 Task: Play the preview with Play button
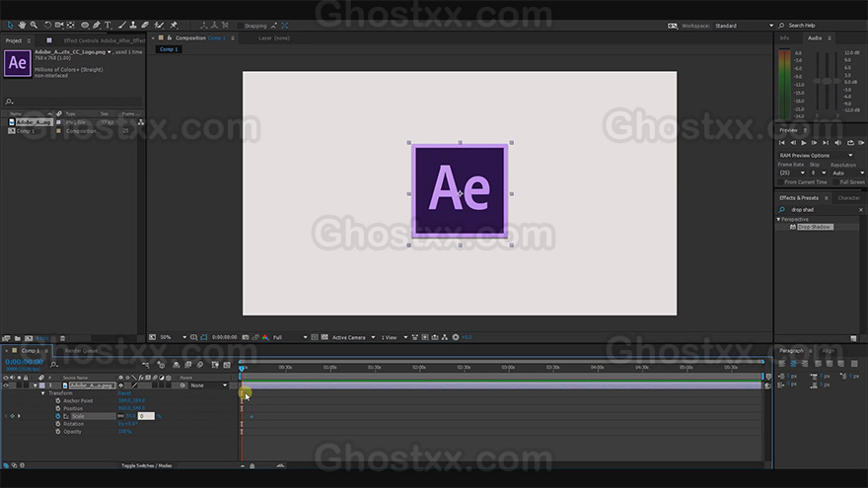(x=804, y=143)
